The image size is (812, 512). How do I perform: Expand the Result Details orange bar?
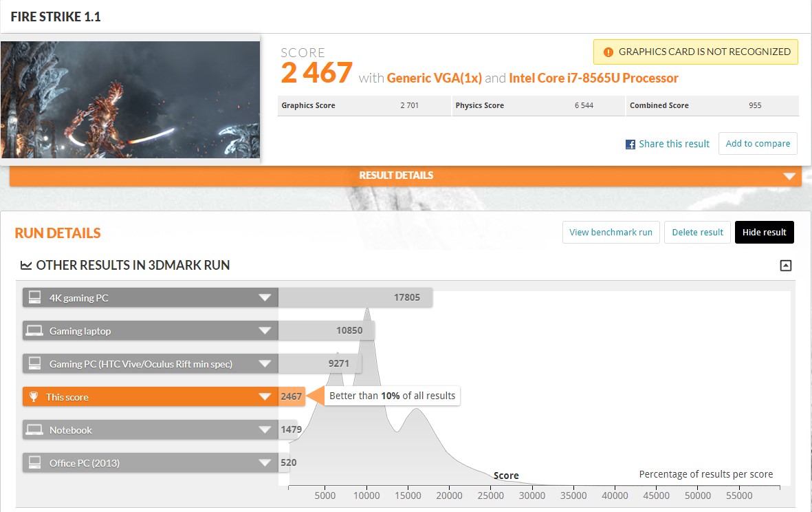(789, 176)
